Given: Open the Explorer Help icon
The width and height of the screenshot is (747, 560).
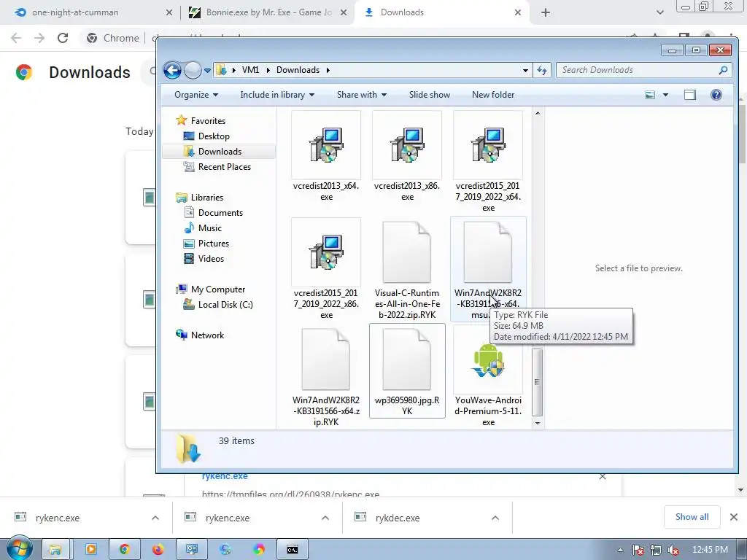Looking at the screenshot, I should pyautogui.click(x=716, y=95).
